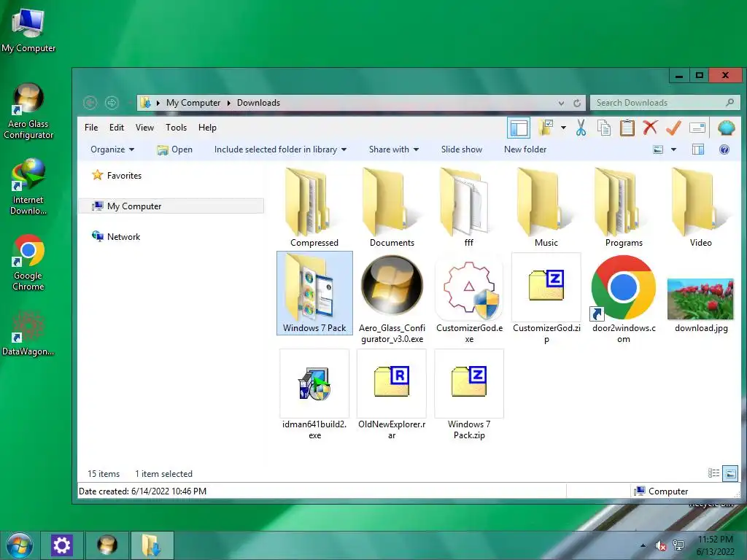Switch to large icons view in status bar

(x=730, y=473)
